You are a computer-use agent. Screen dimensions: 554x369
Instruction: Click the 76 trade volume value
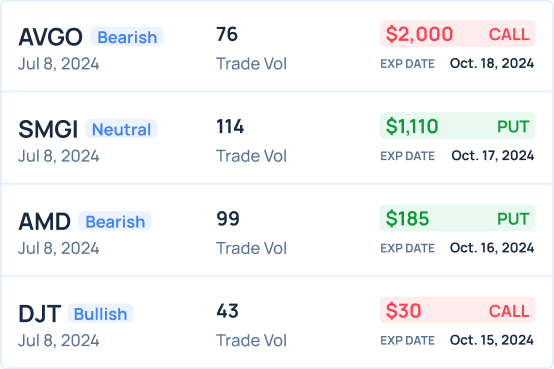[227, 34]
